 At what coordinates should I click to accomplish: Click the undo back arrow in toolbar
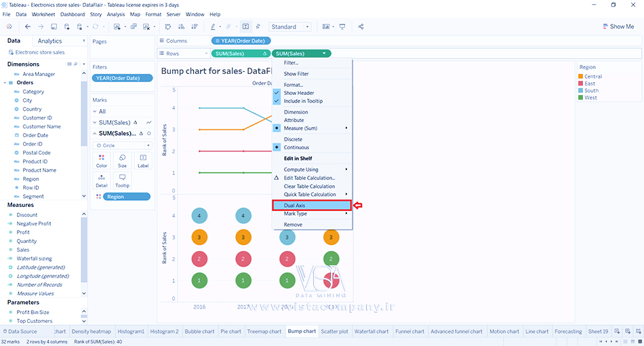pyautogui.click(x=28, y=26)
